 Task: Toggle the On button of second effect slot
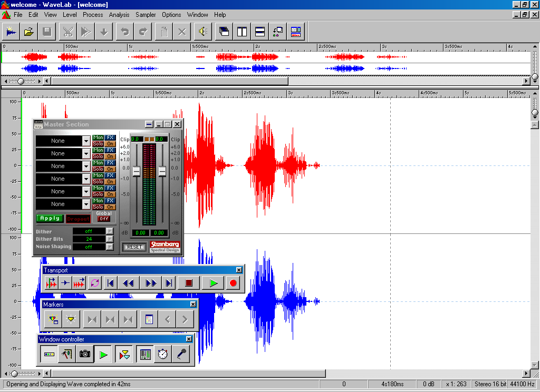coord(110,156)
